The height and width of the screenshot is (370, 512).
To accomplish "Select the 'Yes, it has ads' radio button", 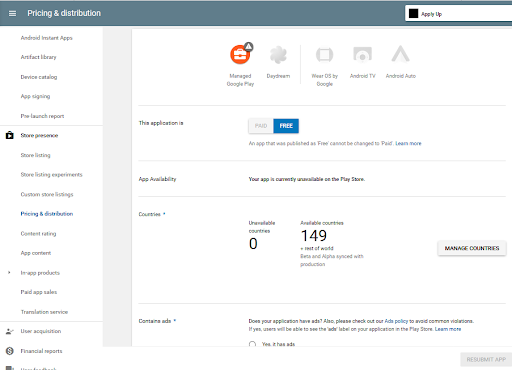I will 252,344.
